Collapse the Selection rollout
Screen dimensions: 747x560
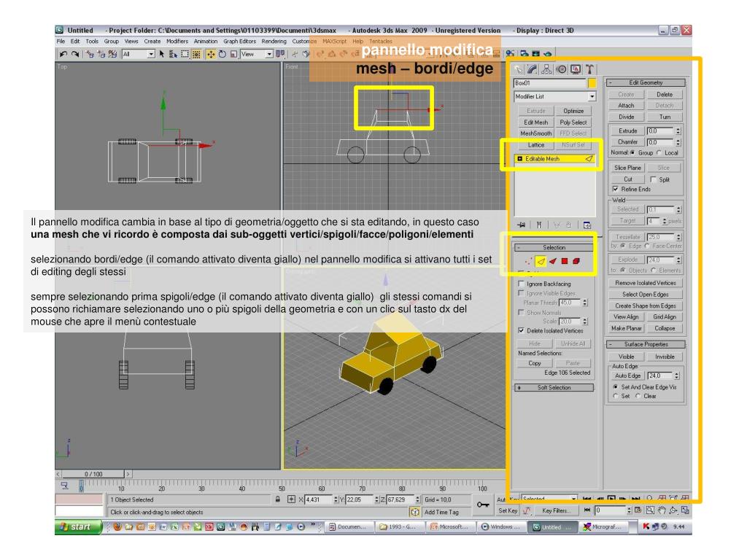click(554, 248)
